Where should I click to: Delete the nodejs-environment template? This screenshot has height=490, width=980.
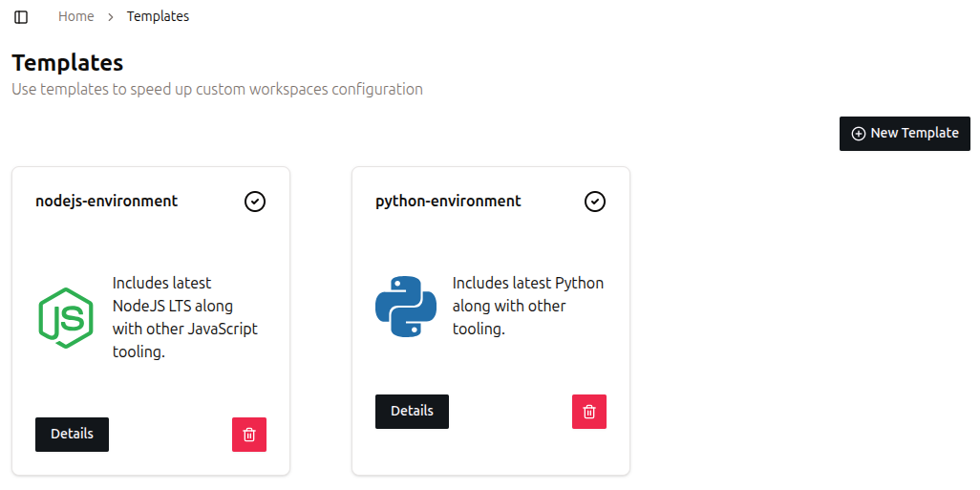(x=249, y=435)
